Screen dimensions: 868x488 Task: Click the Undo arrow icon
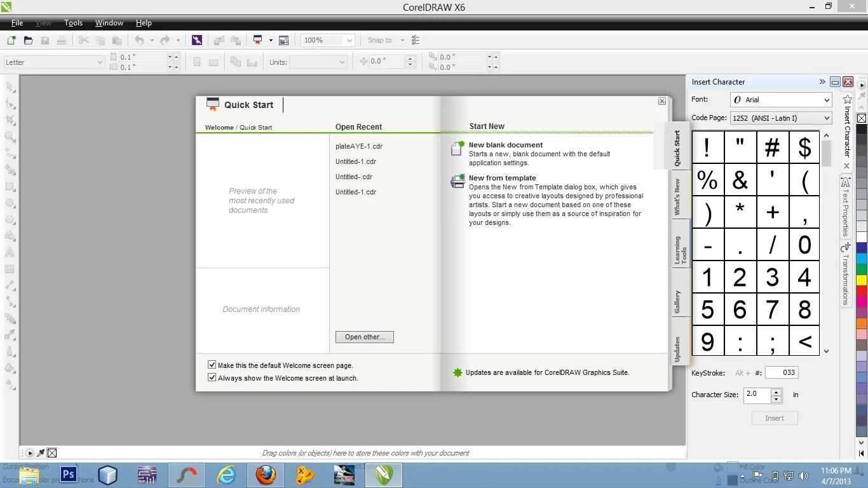[139, 40]
